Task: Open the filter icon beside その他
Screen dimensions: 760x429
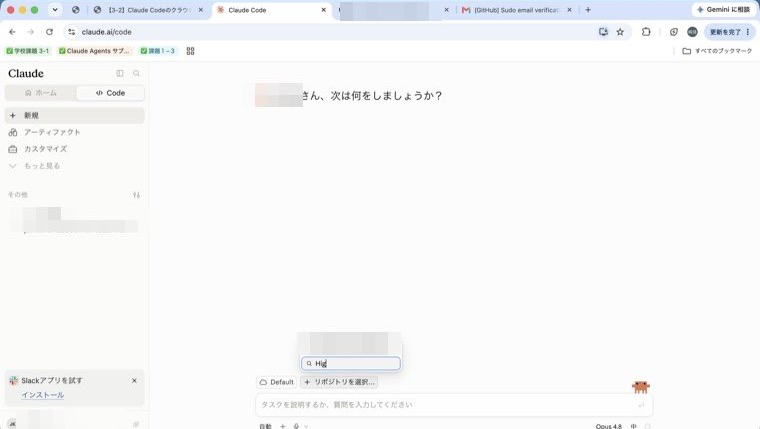Action: pyautogui.click(x=136, y=195)
